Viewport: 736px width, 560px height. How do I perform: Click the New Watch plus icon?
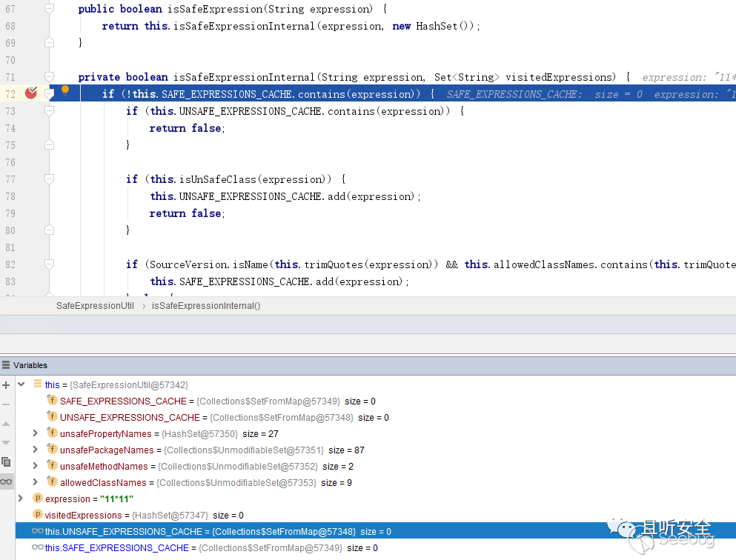coord(7,385)
